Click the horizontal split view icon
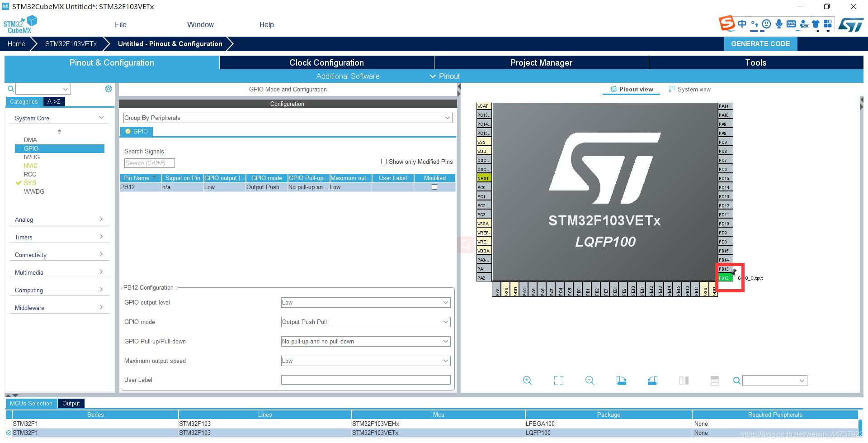Screen dimensions: 868x443 715,381
